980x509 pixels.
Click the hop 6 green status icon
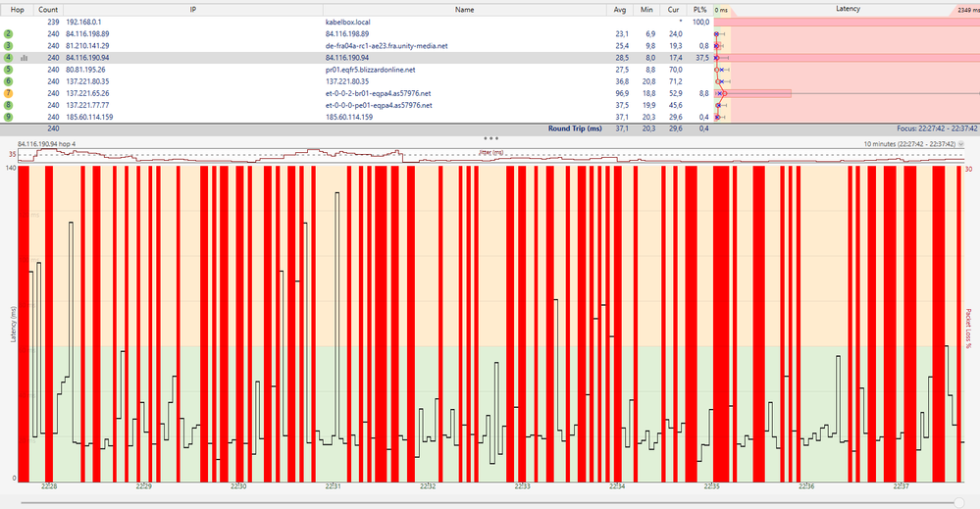9,81
